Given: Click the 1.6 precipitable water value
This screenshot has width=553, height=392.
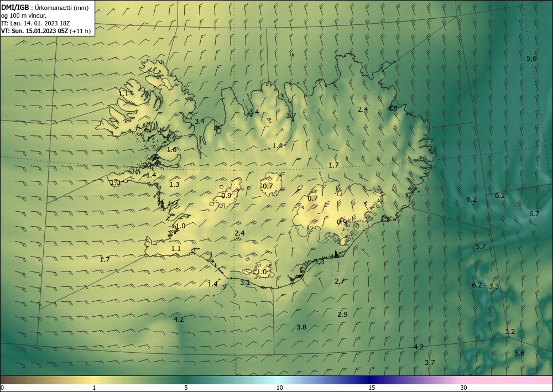Looking at the screenshot, I should [171, 149].
